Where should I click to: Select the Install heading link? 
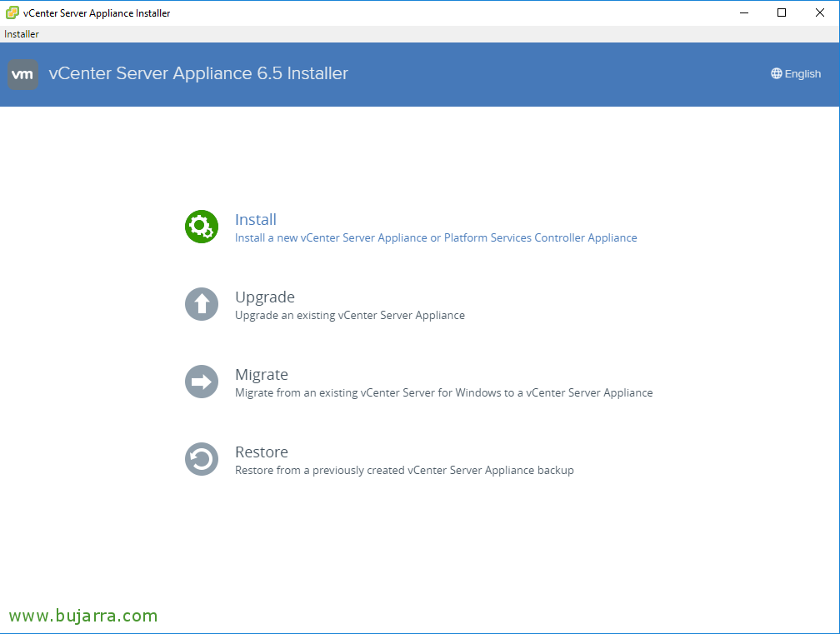[x=256, y=220]
